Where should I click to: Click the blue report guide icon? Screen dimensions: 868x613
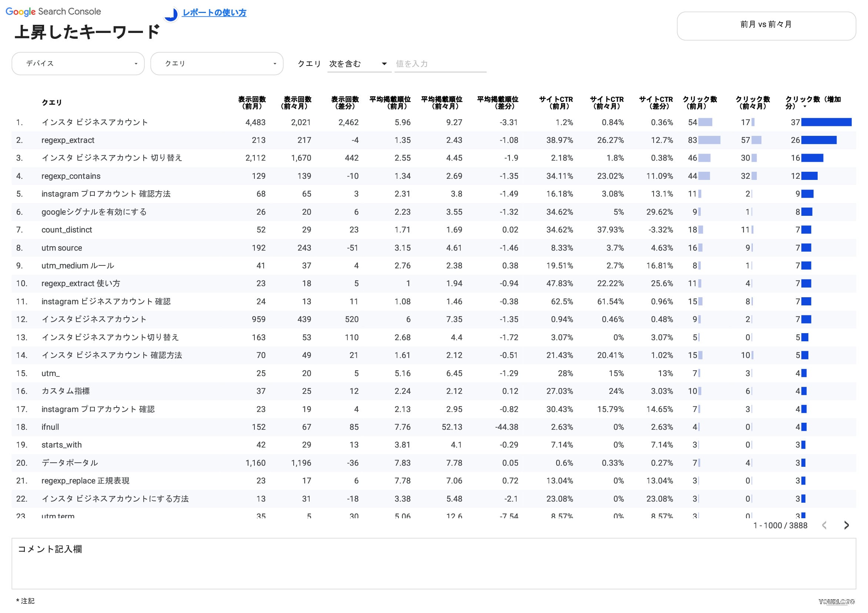click(171, 14)
